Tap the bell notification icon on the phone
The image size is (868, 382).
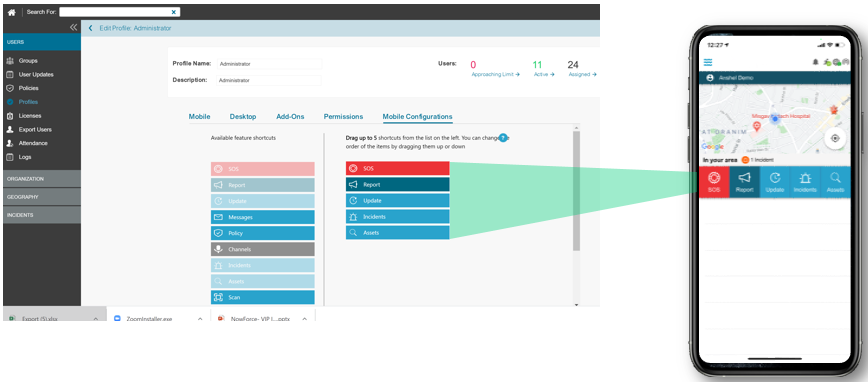815,62
